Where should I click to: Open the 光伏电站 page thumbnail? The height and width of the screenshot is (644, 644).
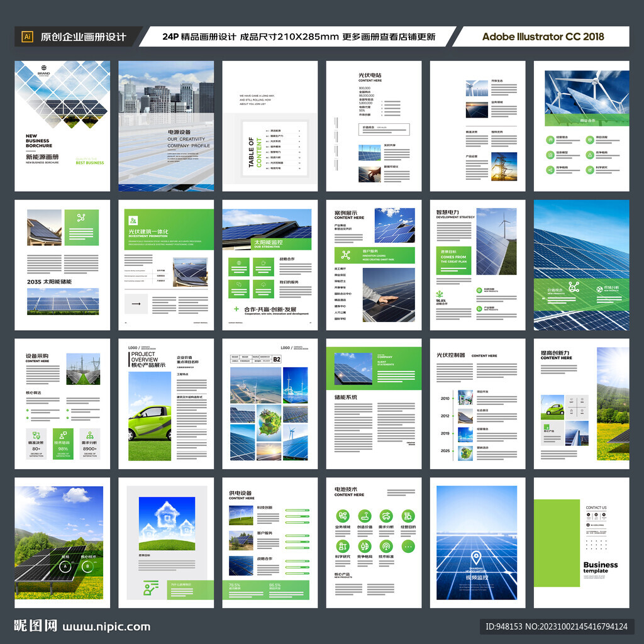(374, 126)
